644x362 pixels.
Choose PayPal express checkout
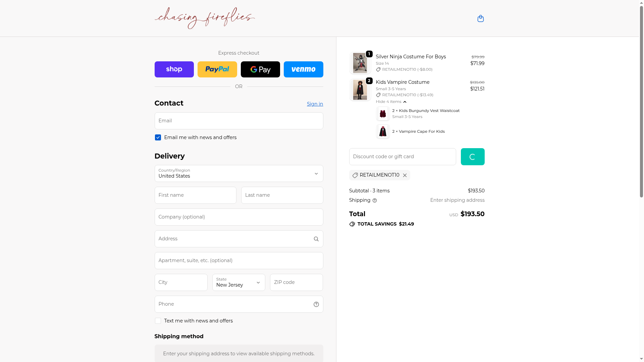217,69
